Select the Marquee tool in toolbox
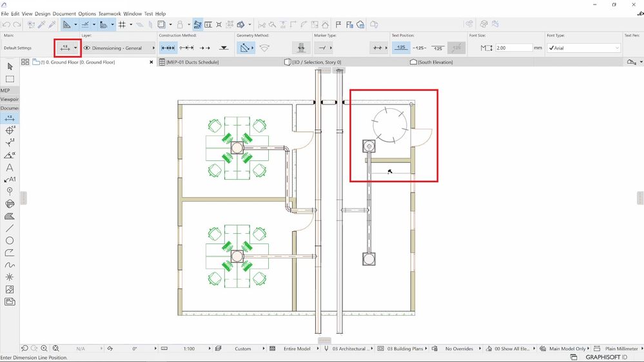This screenshot has height=362, width=644. (x=10, y=79)
